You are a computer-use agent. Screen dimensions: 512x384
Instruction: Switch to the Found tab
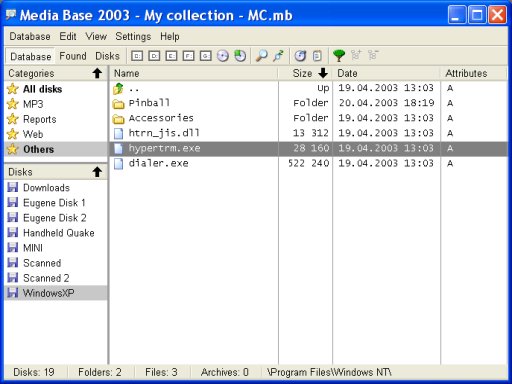coord(73,56)
